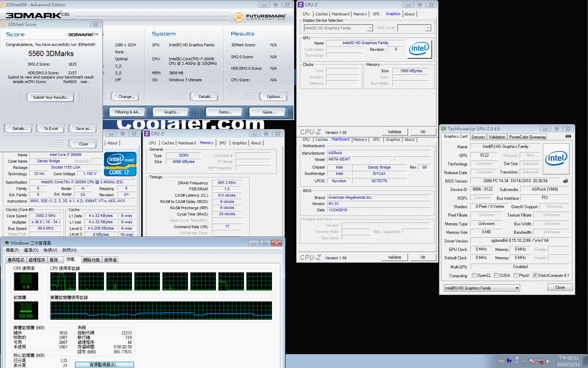
Task: Switch to Validation tab in GPU-Z
Action: click(497, 137)
